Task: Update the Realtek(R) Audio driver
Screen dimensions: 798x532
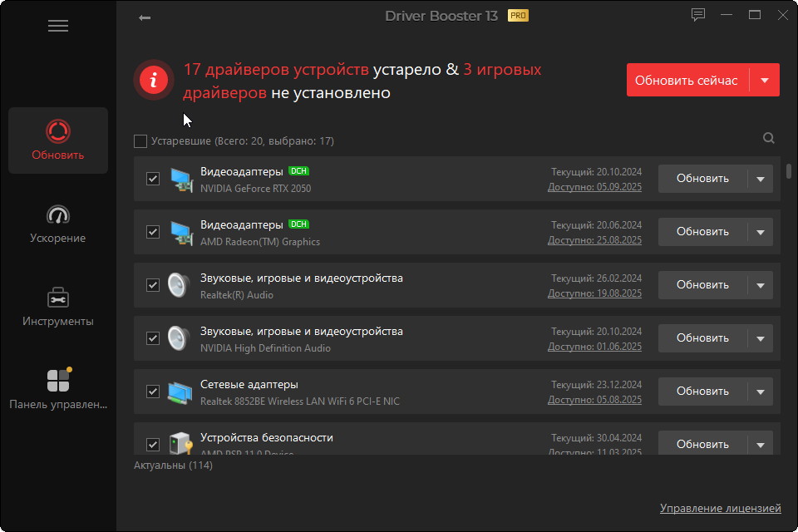Action: (x=702, y=285)
